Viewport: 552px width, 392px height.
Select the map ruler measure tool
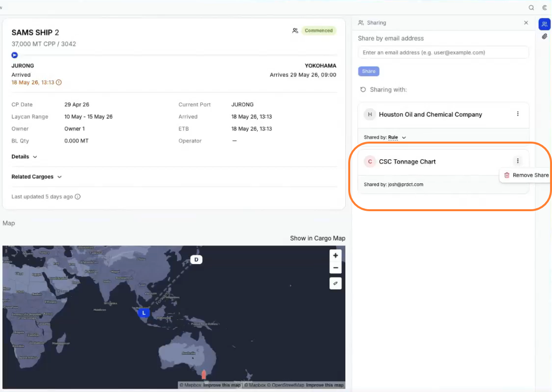click(x=336, y=283)
